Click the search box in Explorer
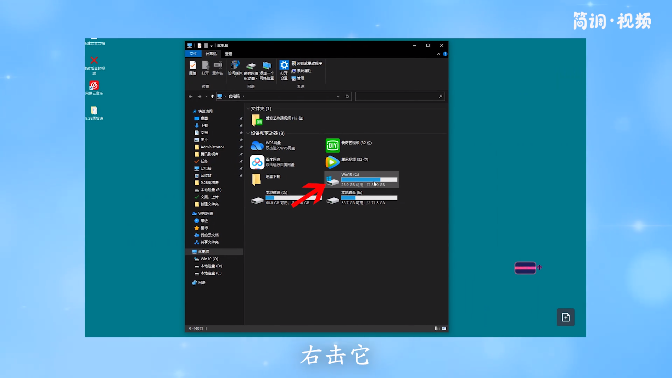The height and width of the screenshot is (378, 672). tap(399, 96)
